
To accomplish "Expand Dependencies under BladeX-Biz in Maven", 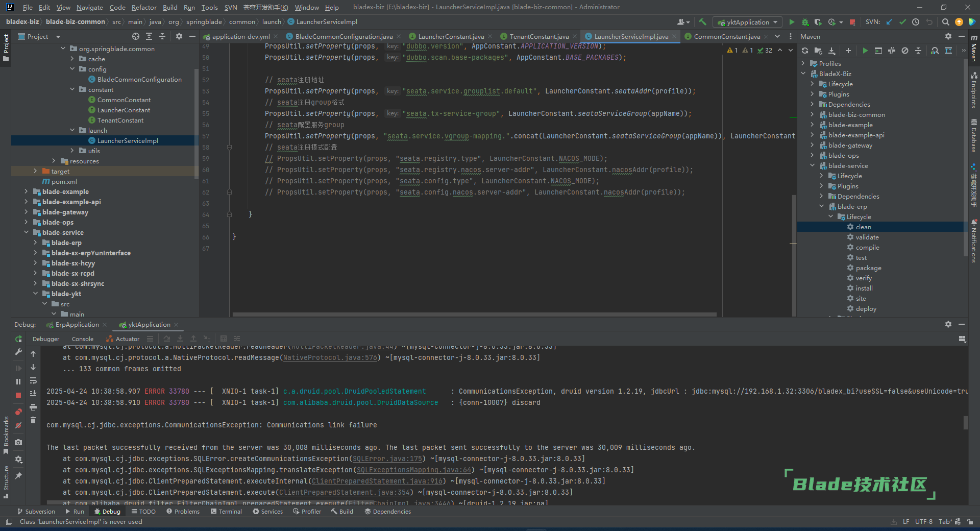I will [813, 104].
